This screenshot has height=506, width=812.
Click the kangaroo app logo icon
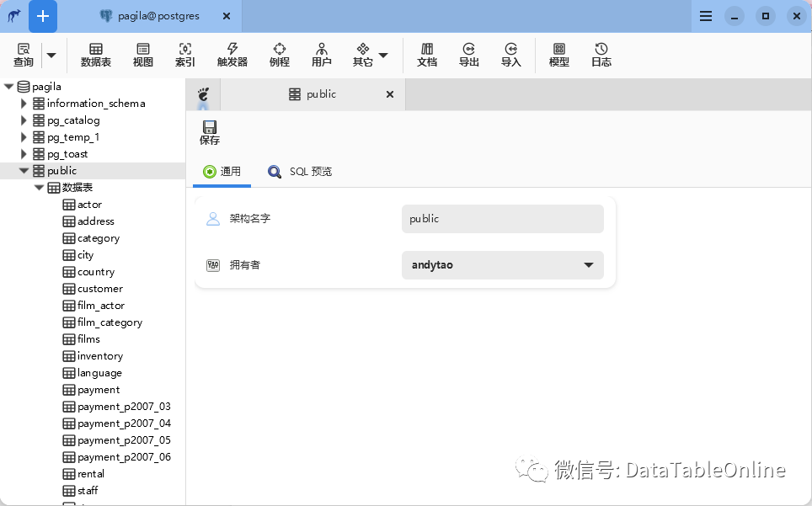pos(14,16)
